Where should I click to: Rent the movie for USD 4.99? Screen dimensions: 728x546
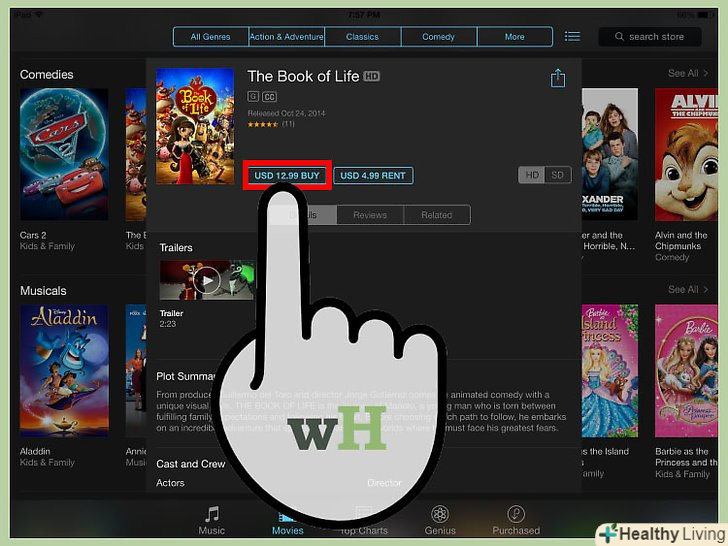point(373,176)
